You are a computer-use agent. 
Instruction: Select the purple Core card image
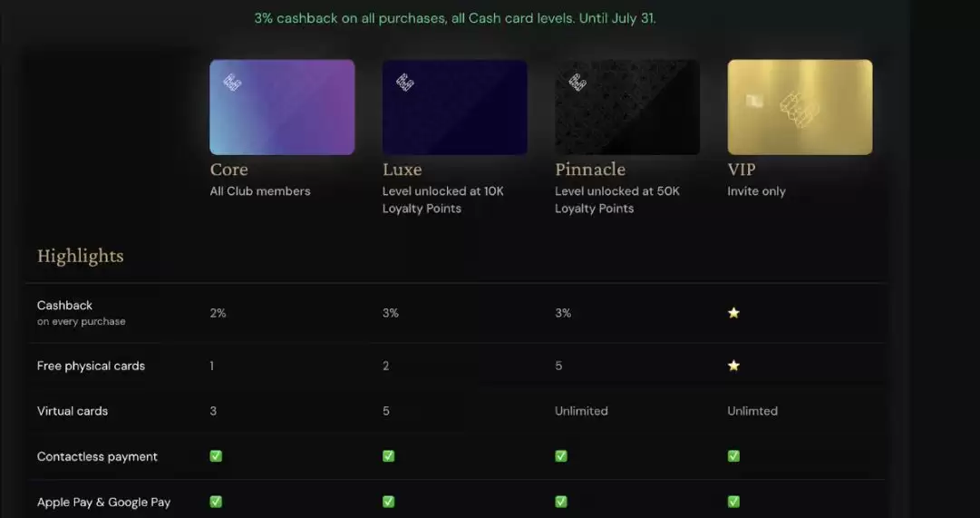[x=283, y=107]
